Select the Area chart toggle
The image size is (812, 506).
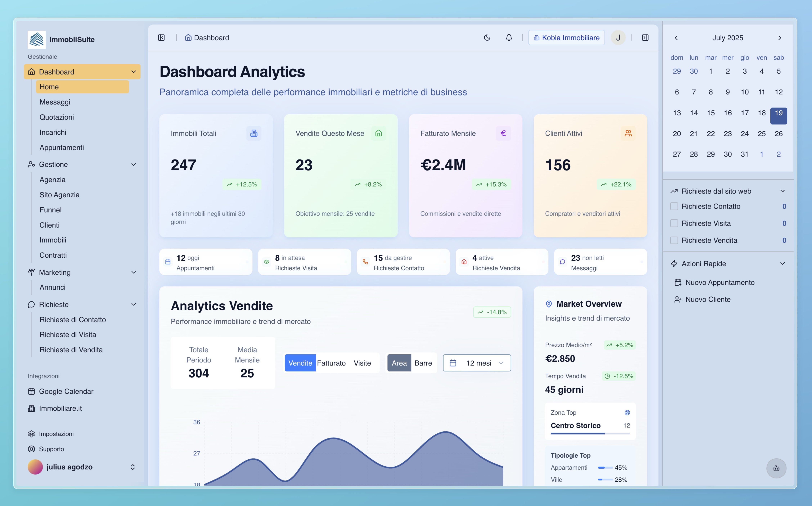click(399, 363)
